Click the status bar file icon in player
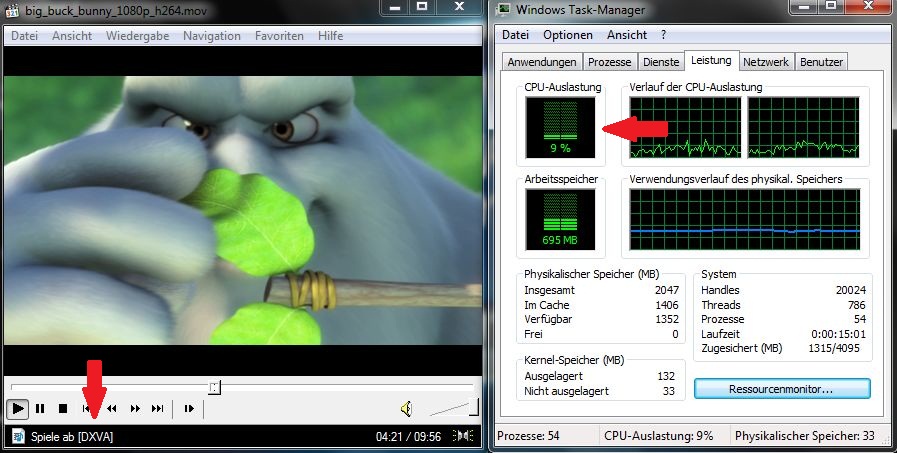The height and width of the screenshot is (453, 897). click(x=18, y=436)
